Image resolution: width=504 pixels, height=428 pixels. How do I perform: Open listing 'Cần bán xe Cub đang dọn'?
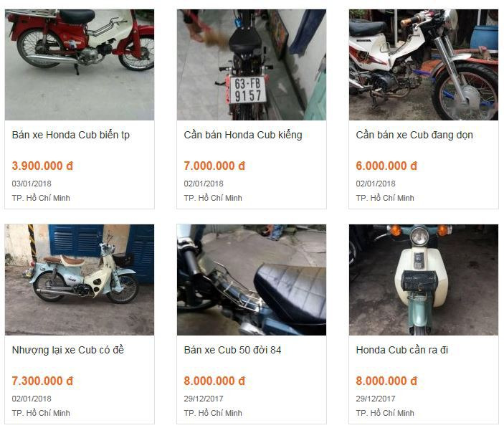click(x=414, y=135)
